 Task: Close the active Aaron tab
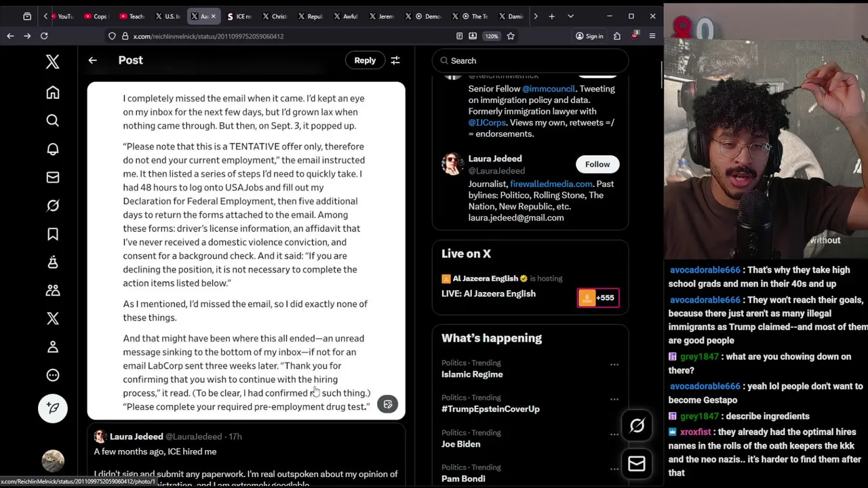tap(213, 16)
